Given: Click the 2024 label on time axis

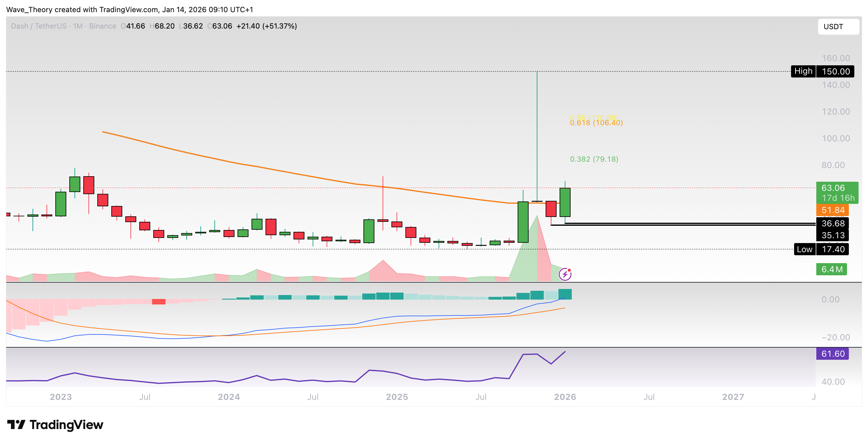Looking at the screenshot, I should click(228, 397).
